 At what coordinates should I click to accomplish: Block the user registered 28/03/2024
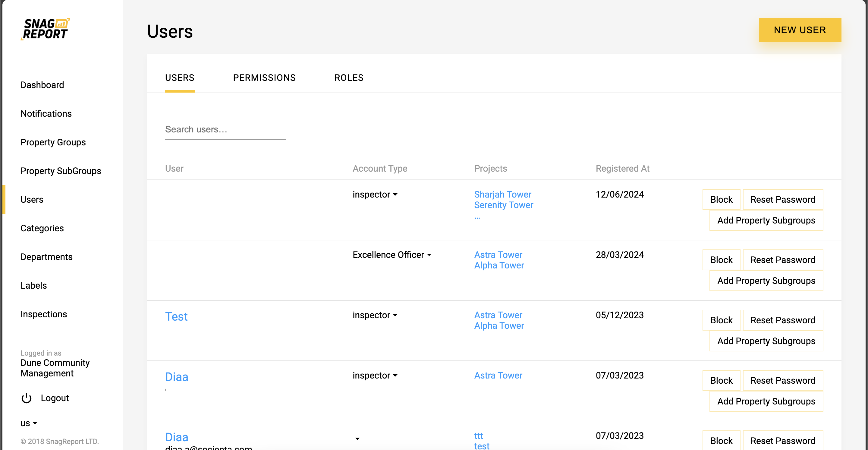(x=721, y=260)
